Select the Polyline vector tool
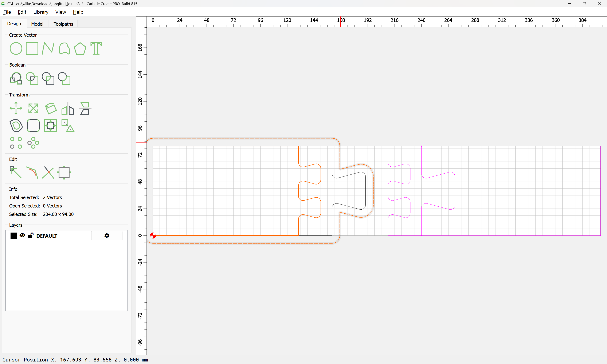607x364 pixels. point(48,48)
